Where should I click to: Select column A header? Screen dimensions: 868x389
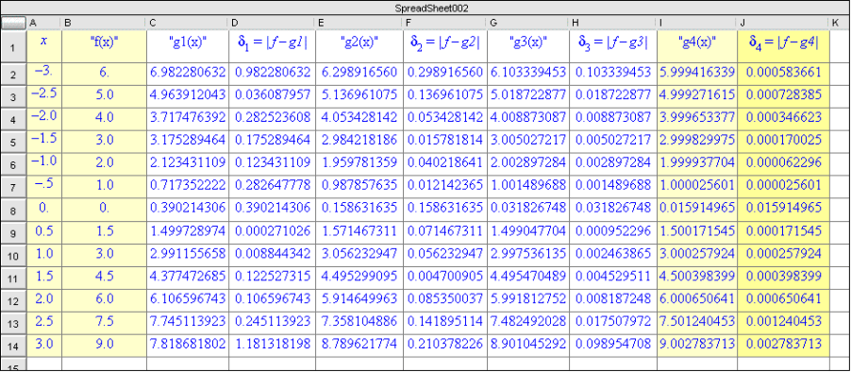pyautogui.click(x=43, y=22)
